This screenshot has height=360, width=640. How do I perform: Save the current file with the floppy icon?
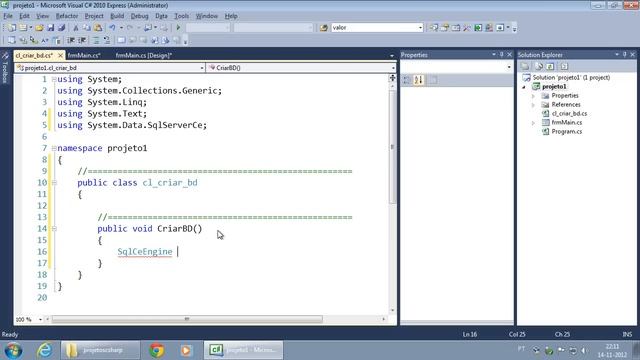51,28
